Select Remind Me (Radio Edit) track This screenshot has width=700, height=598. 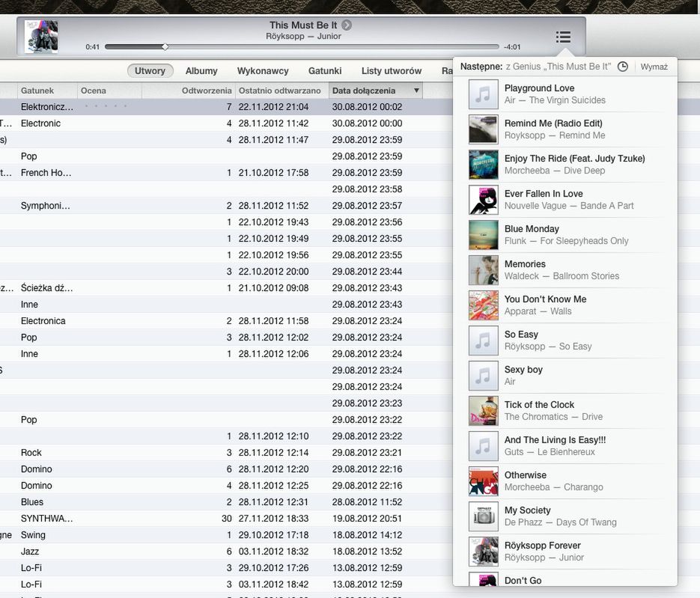[566, 129]
